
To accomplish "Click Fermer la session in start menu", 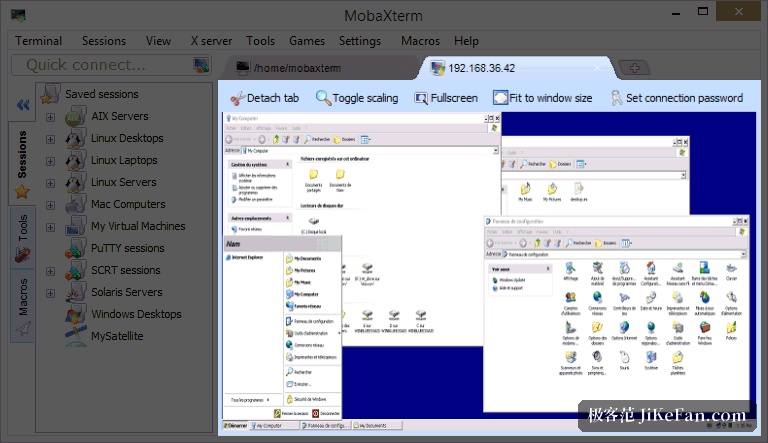I will pyautogui.click(x=291, y=414).
